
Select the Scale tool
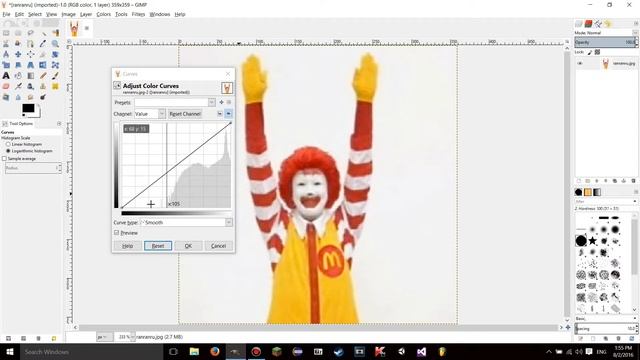click(6, 65)
